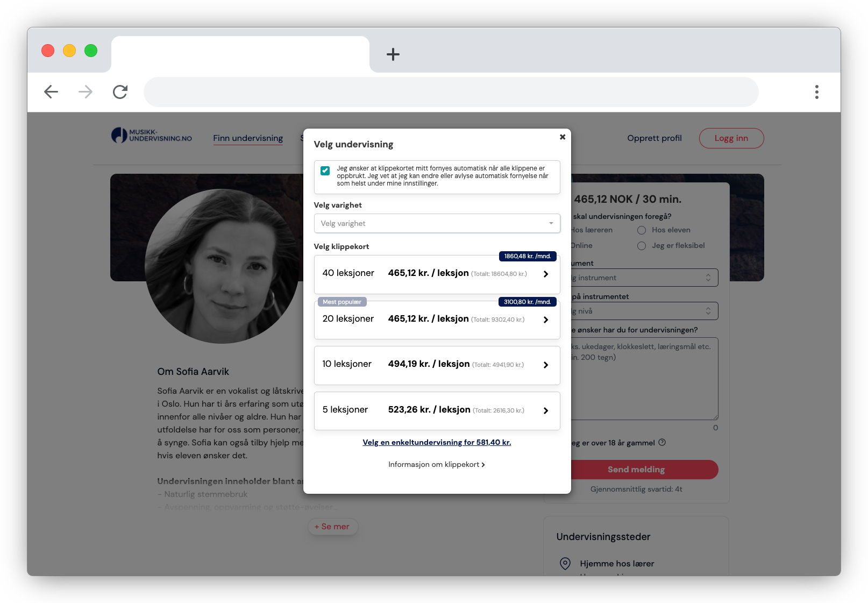Image resolution: width=868 pixels, height=603 pixels.
Task: Click the browser back arrow
Action: pos(51,91)
